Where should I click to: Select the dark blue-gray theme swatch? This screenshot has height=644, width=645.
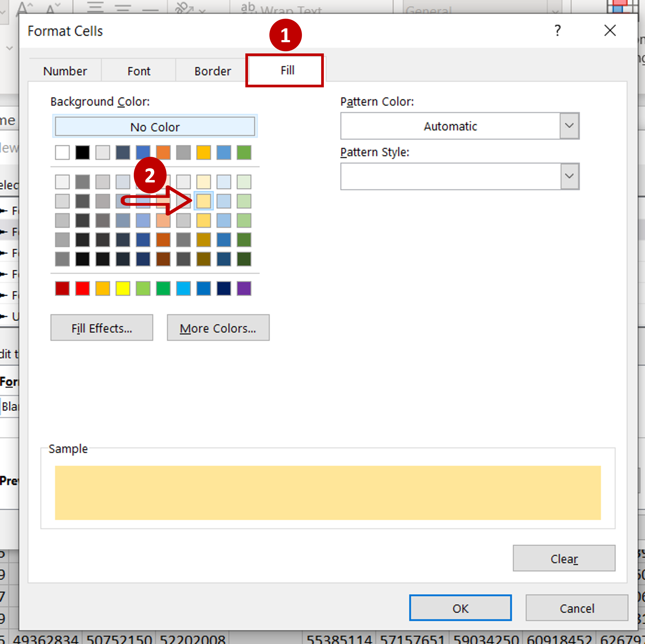tap(123, 153)
